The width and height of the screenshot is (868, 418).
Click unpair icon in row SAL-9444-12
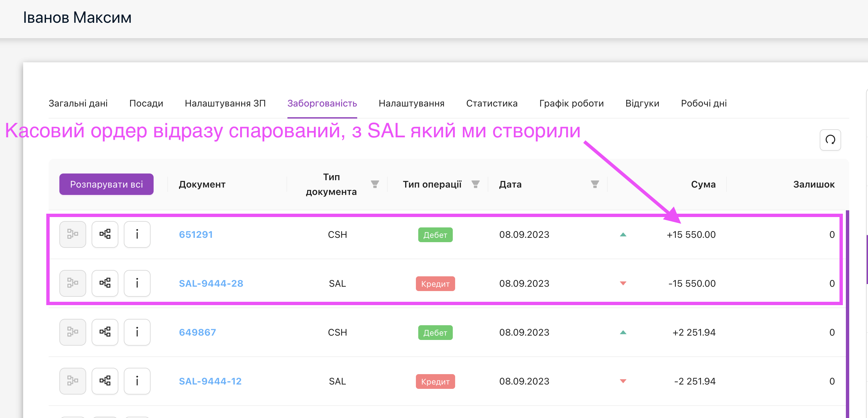click(x=72, y=380)
